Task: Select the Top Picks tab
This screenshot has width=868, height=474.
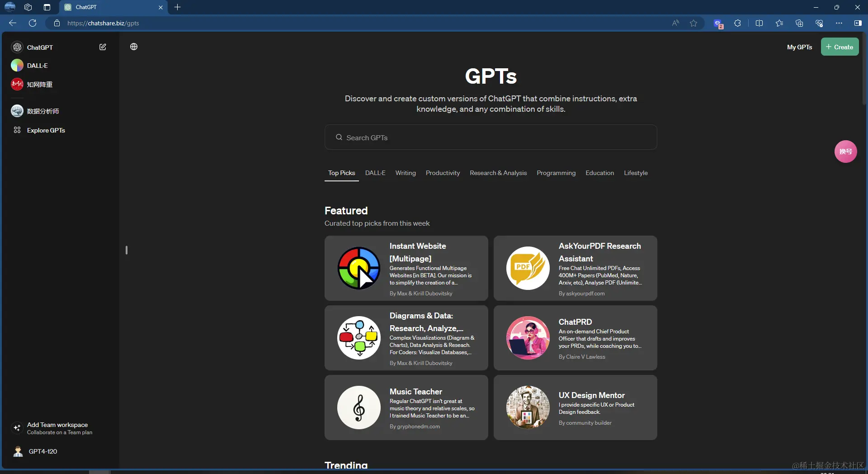Action: [x=342, y=173]
